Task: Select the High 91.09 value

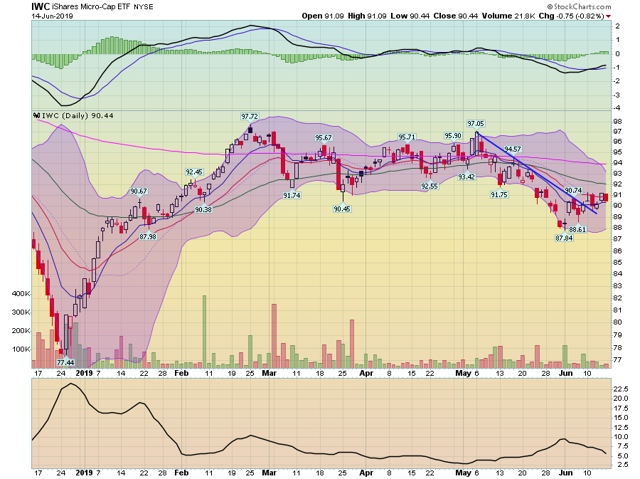Action: pos(367,16)
